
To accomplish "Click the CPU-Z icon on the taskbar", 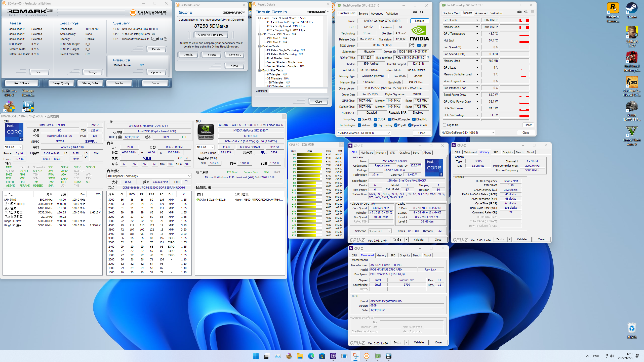I will tap(333, 356).
